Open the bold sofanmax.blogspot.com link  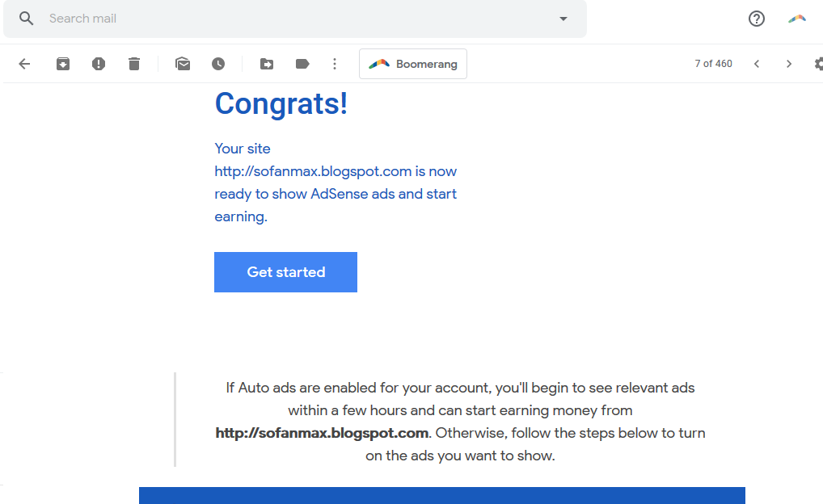tap(322, 433)
